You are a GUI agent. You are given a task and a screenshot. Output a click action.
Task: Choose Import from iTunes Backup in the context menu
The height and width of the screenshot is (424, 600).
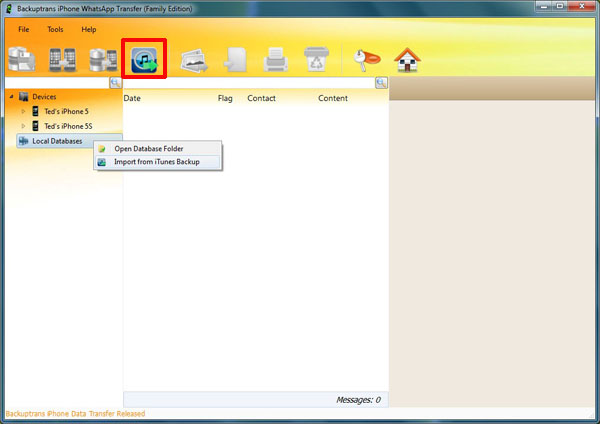click(158, 162)
